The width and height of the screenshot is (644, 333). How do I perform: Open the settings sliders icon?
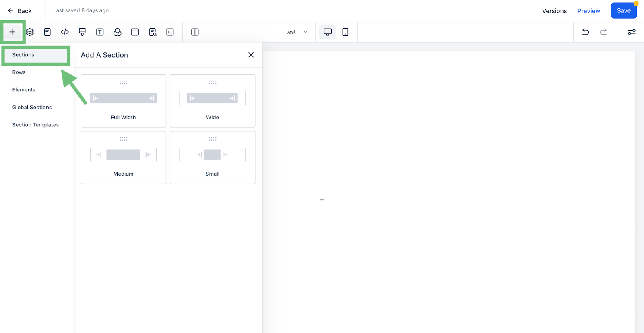click(632, 32)
